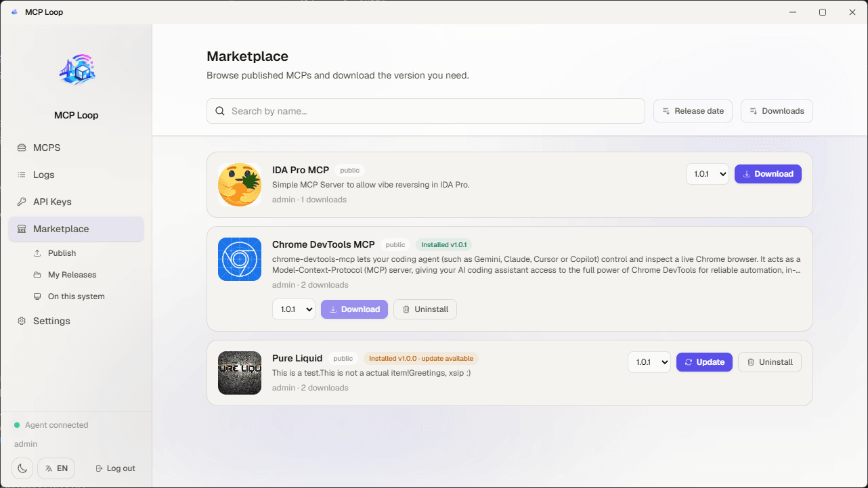Click the MCP Loop sidebar name
Viewport: 868px width, 488px height.
click(x=77, y=115)
